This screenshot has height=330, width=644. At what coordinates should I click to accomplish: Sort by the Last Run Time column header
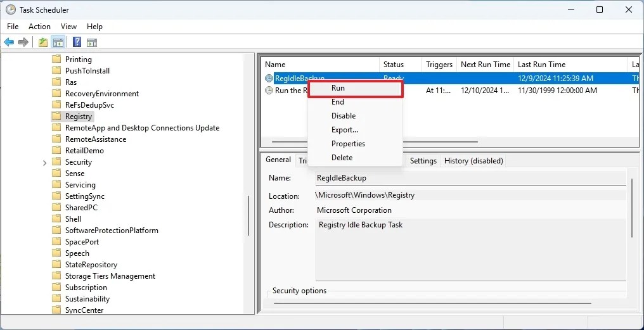570,65
